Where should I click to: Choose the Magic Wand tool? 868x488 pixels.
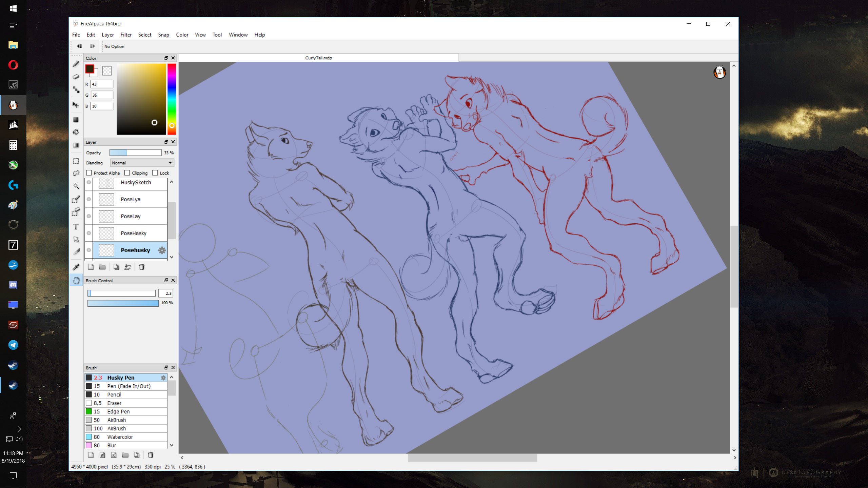pos(76,186)
